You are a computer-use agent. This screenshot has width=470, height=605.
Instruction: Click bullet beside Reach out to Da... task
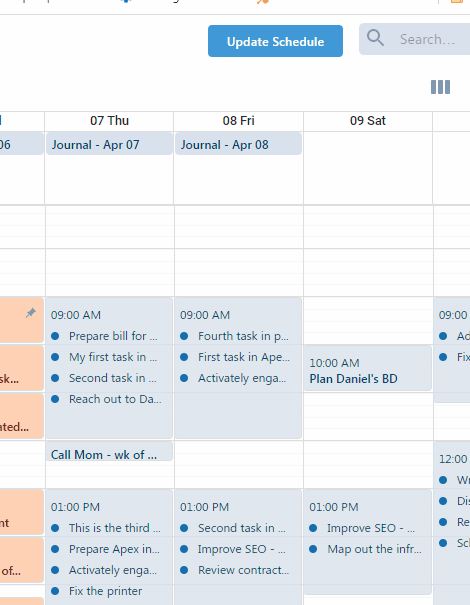click(55, 399)
